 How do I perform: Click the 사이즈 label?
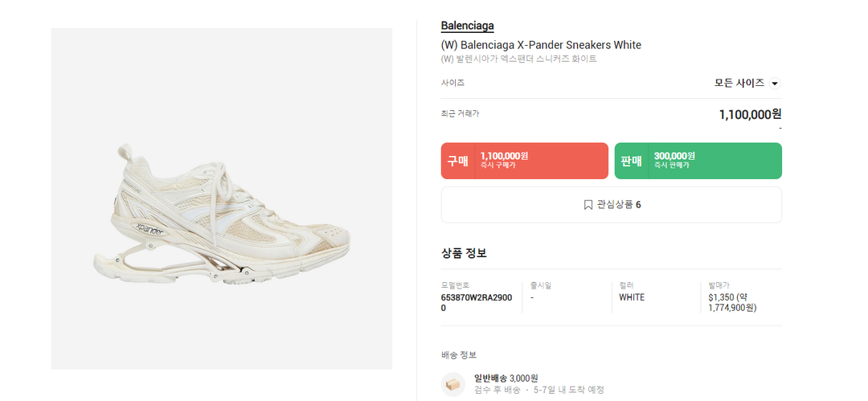(x=452, y=83)
